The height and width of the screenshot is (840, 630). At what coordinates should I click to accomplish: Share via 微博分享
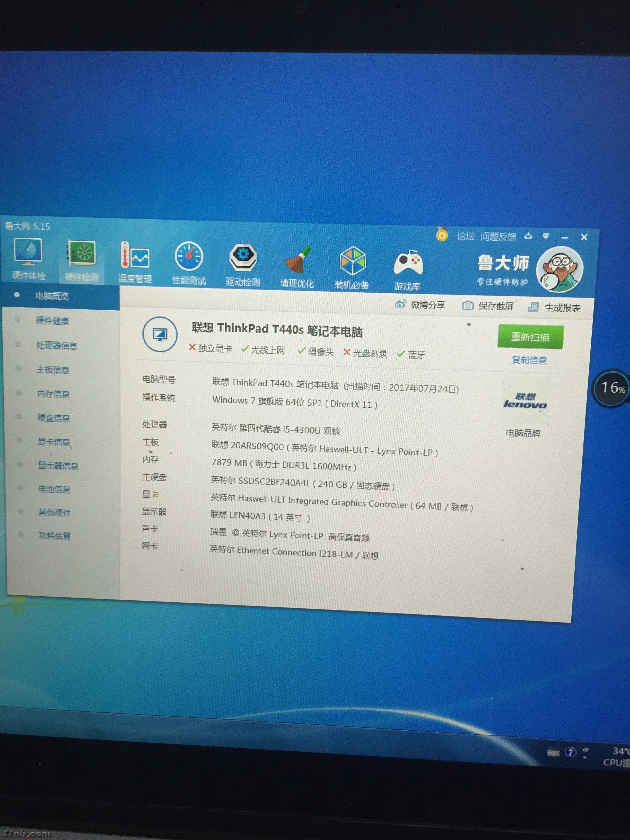(420, 304)
